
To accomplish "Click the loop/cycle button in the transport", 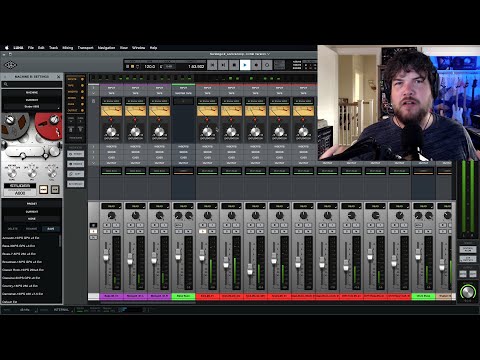I will (x=267, y=65).
